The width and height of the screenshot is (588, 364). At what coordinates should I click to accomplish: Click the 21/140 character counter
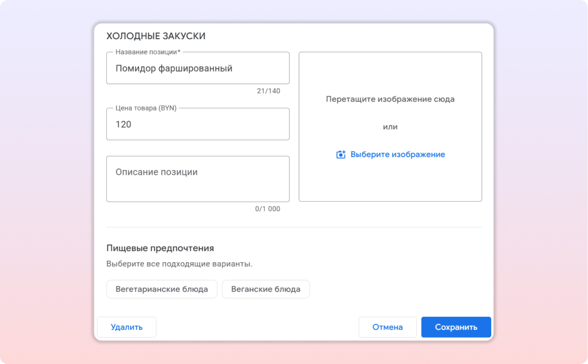click(x=268, y=91)
